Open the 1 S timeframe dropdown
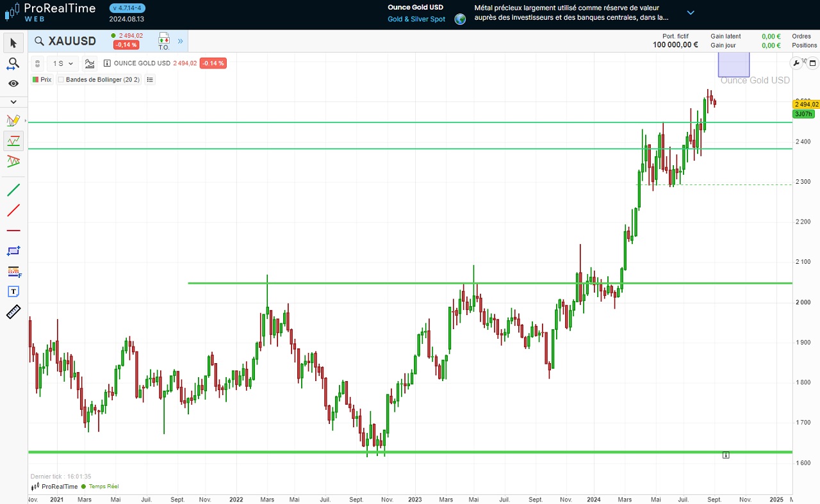 63,63
